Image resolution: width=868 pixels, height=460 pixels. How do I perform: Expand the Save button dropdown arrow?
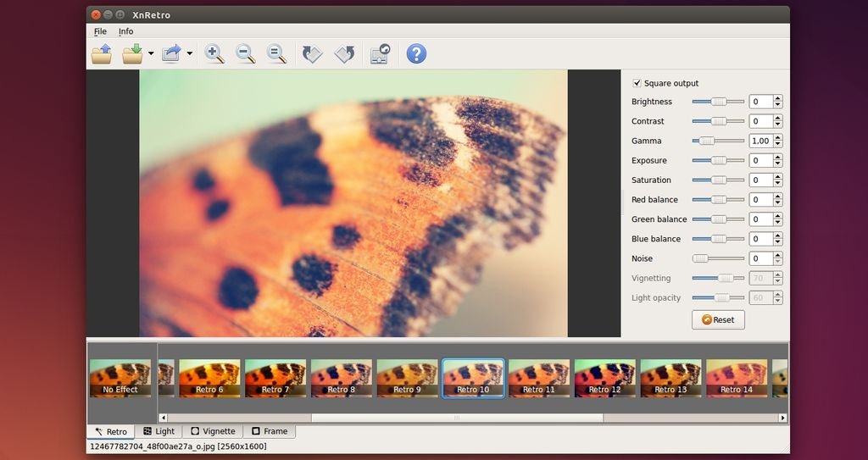point(151,54)
